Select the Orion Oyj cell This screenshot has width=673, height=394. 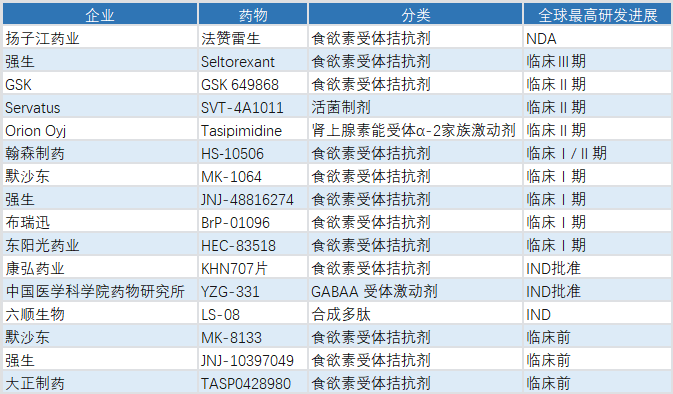click(100, 130)
